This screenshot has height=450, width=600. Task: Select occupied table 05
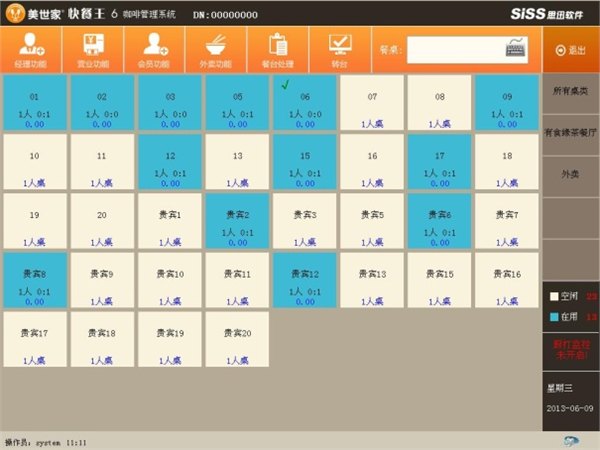pos(237,103)
